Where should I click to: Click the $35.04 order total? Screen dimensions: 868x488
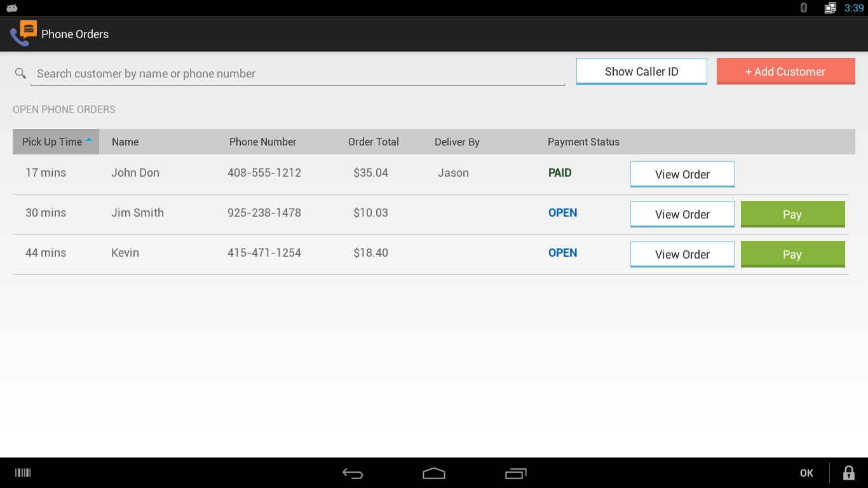371,173
